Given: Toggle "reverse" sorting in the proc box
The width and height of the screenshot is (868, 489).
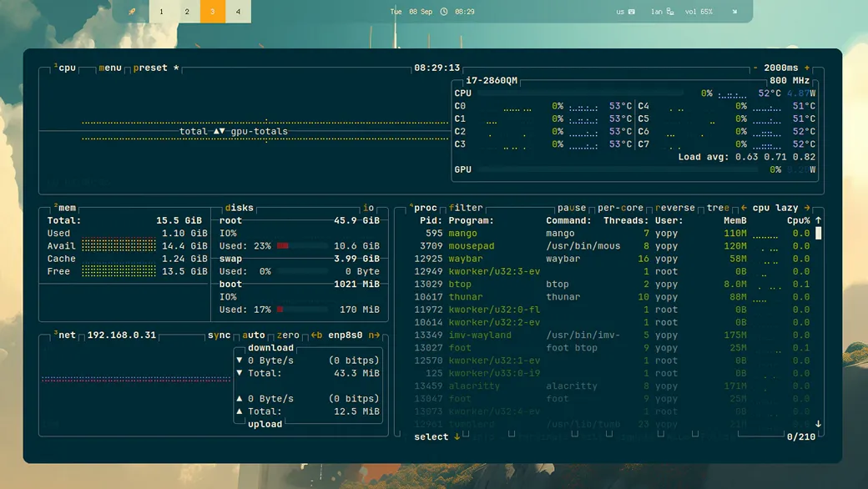Looking at the screenshot, I should pyautogui.click(x=675, y=208).
